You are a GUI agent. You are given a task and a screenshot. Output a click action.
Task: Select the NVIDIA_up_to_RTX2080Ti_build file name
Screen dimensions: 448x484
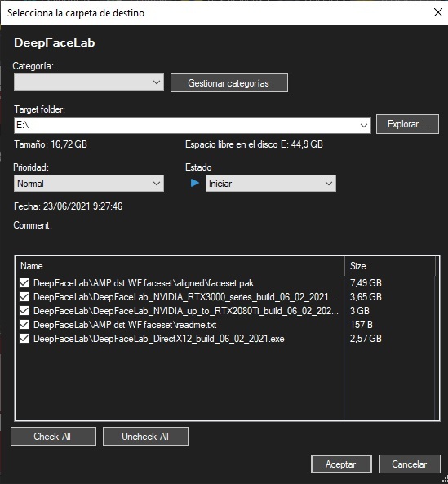point(186,311)
